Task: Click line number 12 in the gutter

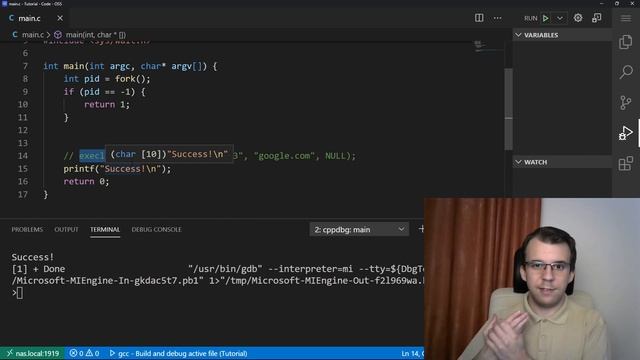Action: (23, 130)
